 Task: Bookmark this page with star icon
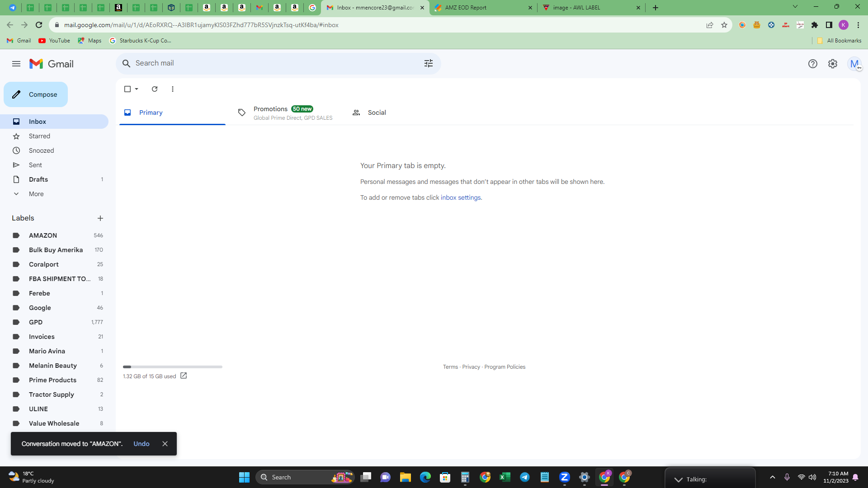click(724, 25)
